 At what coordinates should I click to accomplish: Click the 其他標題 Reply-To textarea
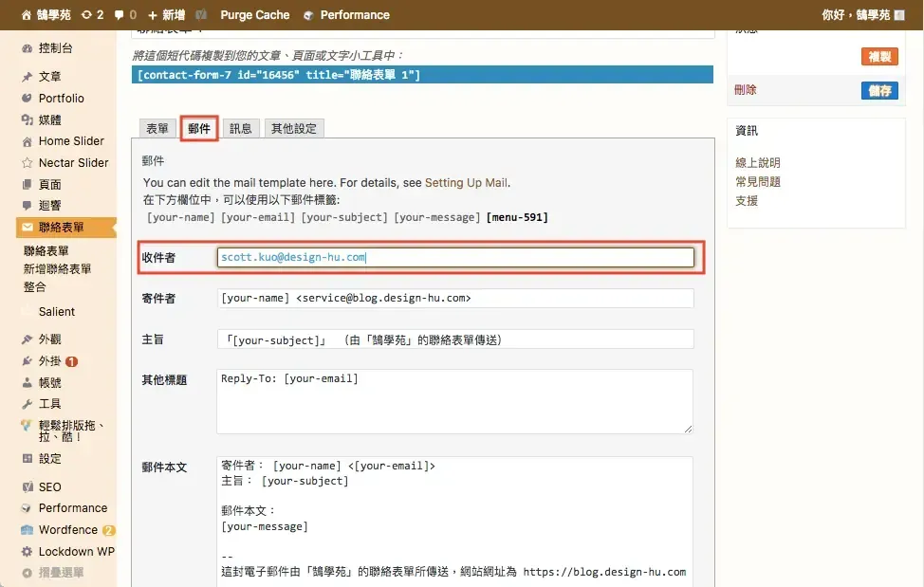[x=455, y=401]
